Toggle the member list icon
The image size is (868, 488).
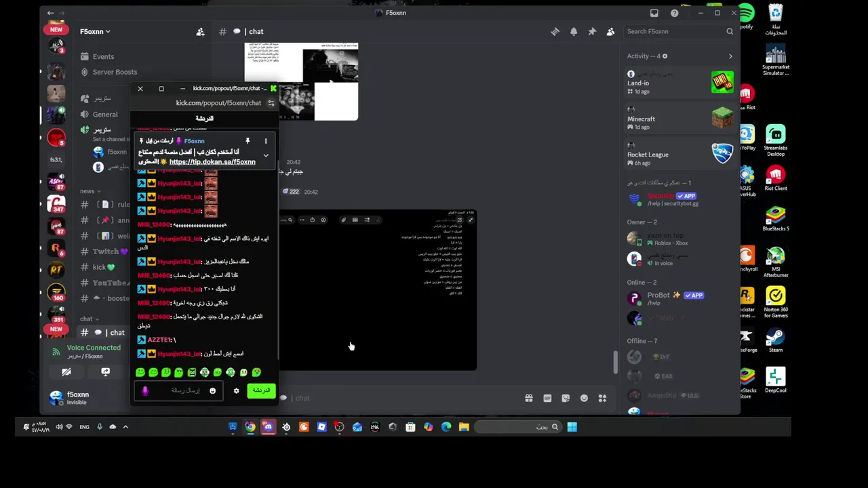(x=610, y=31)
